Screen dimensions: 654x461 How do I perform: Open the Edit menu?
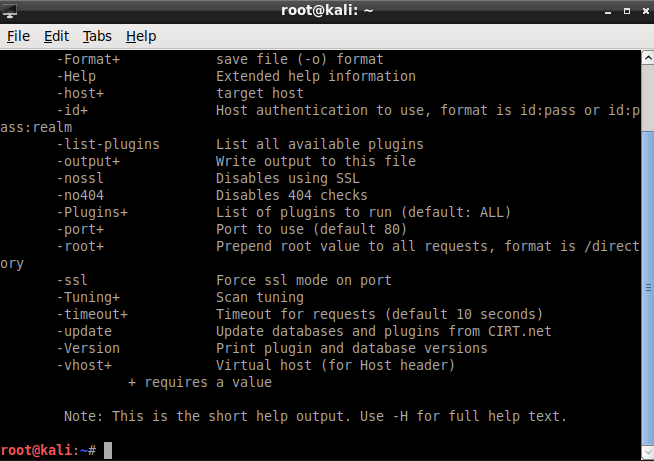56,36
